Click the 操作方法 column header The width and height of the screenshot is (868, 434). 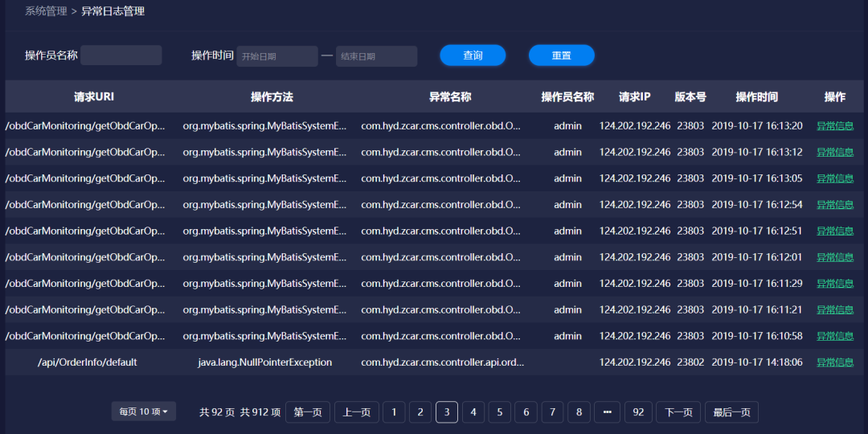click(x=272, y=97)
